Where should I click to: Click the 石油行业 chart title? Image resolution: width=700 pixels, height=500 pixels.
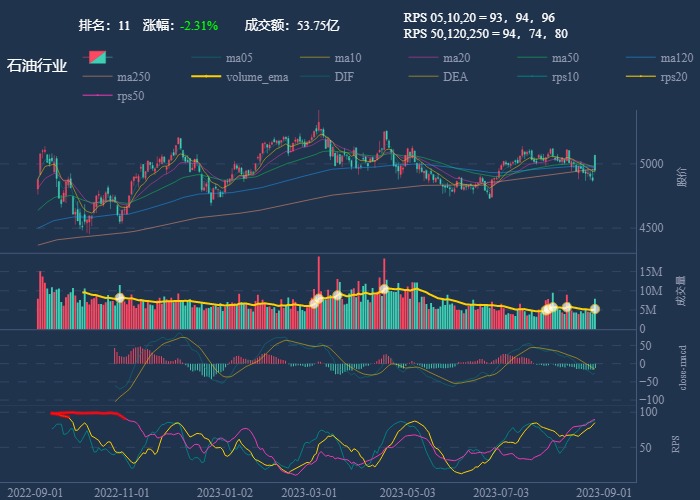click(x=37, y=66)
